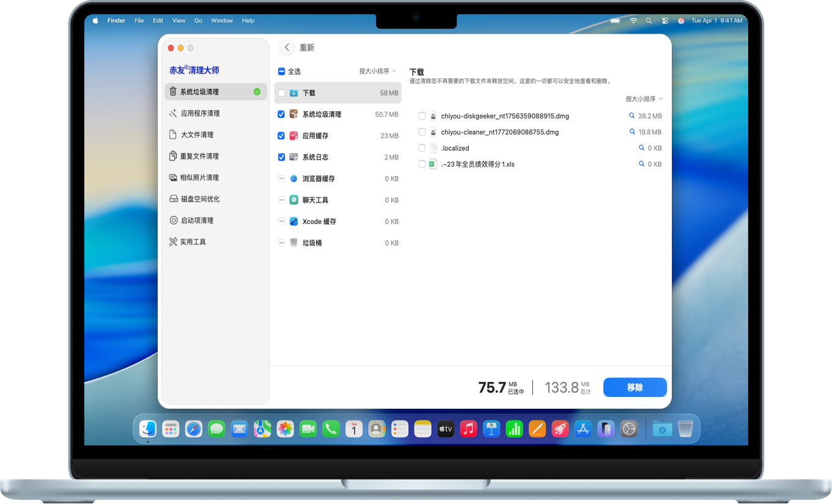This screenshot has width=832, height=504.
Task: Open 相似照片清理 sidebar item
Action: (x=199, y=178)
